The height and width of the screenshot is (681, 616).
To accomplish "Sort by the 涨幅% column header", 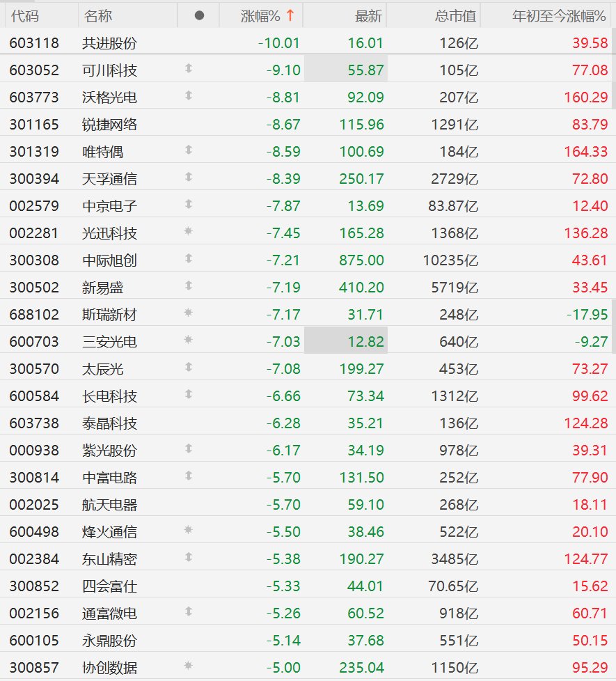I will click(260, 16).
